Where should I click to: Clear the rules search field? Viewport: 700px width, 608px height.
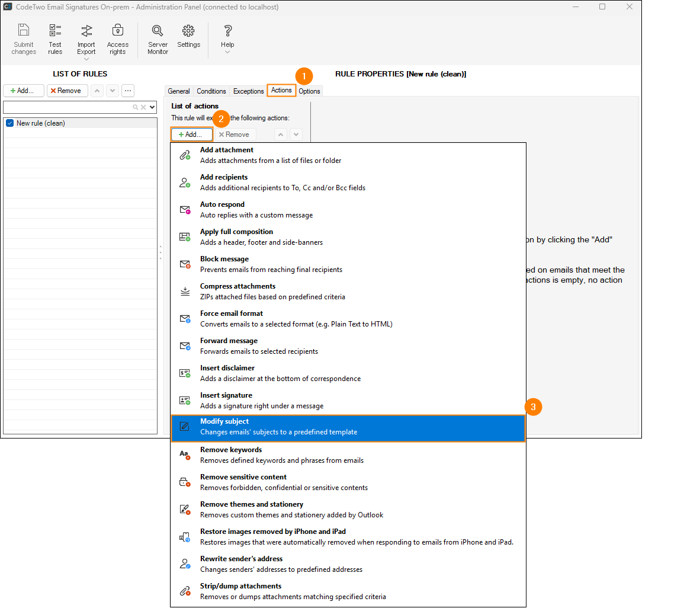pos(143,107)
